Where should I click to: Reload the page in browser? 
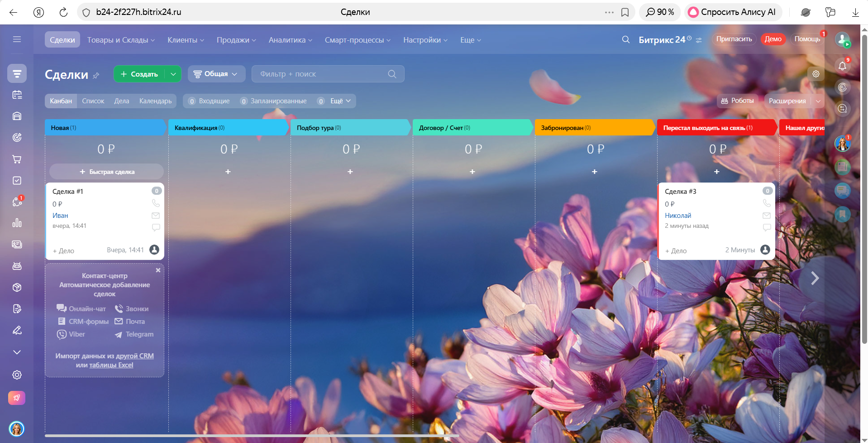coord(63,12)
